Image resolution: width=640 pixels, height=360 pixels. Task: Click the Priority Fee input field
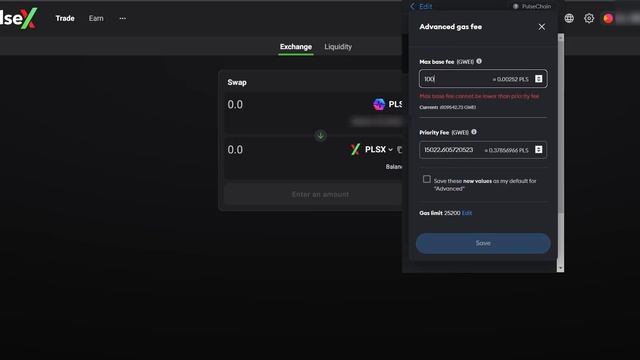point(483,150)
